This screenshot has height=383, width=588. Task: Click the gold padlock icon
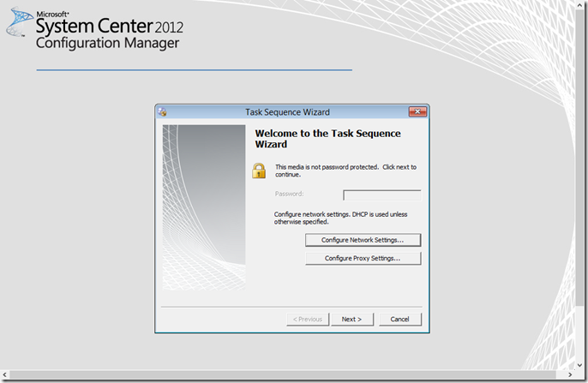pyautogui.click(x=259, y=171)
